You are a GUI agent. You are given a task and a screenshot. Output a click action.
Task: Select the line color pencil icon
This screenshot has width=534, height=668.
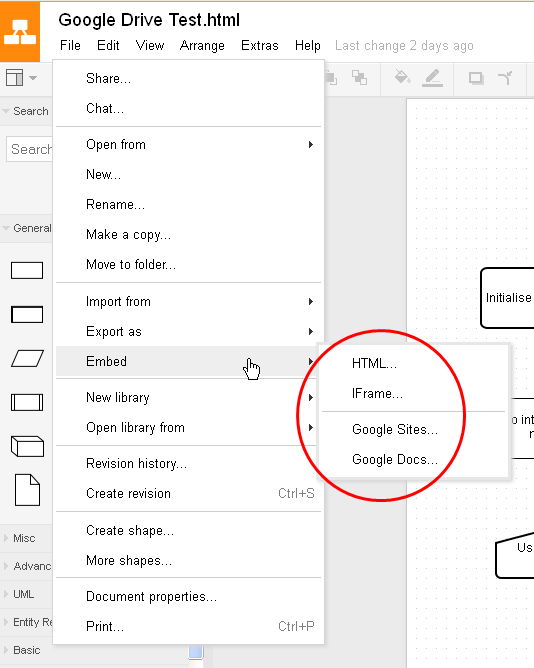(433, 78)
